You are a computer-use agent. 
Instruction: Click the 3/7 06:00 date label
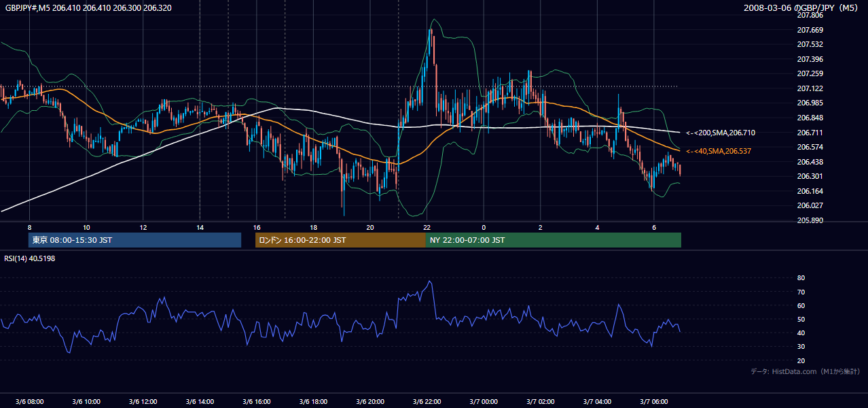pyautogui.click(x=654, y=402)
